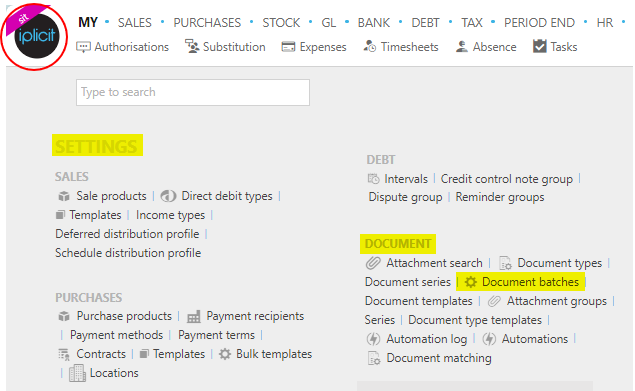Image resolution: width=635 pixels, height=391 pixels.
Task: Open the Payment terms link
Action: pos(216,335)
